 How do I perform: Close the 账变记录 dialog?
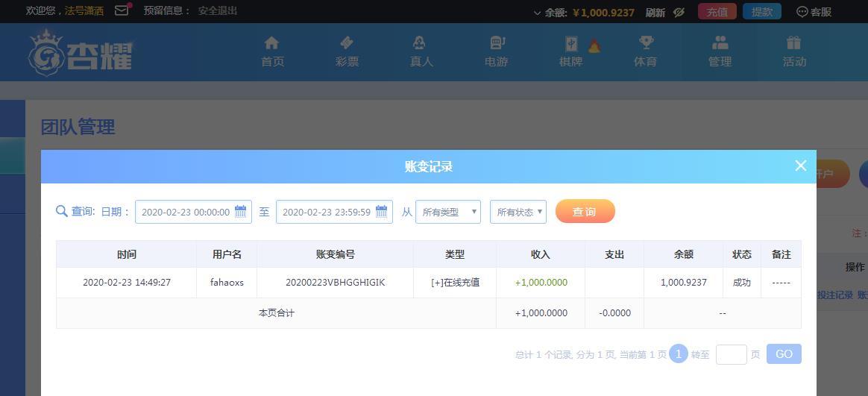point(800,166)
